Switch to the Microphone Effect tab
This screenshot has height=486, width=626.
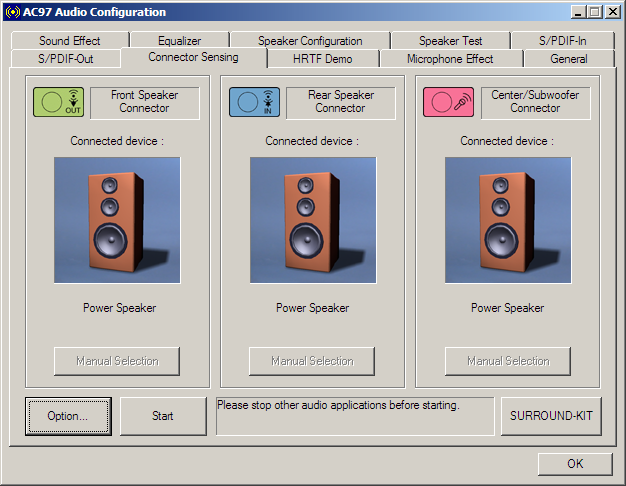pyautogui.click(x=450, y=59)
